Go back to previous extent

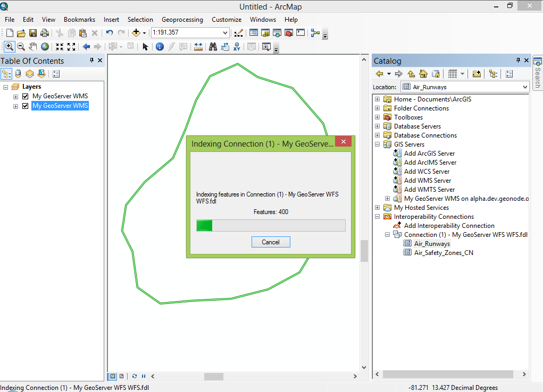pyautogui.click(x=86, y=47)
